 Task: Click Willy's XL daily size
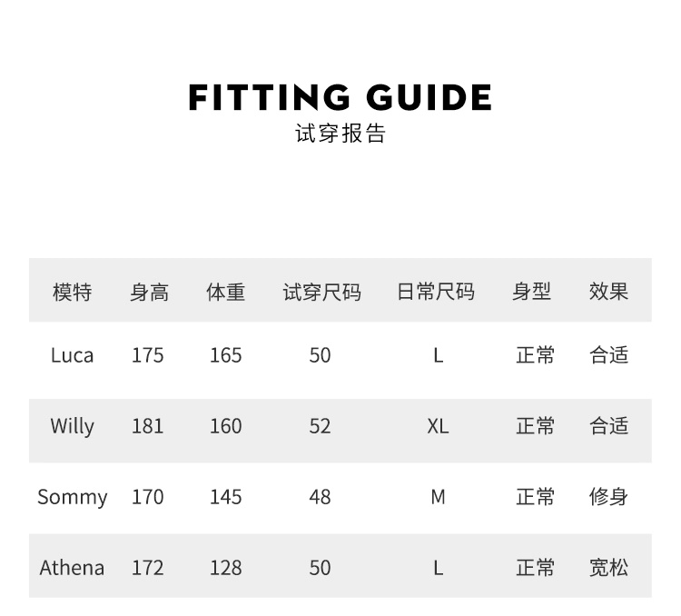[438, 426]
